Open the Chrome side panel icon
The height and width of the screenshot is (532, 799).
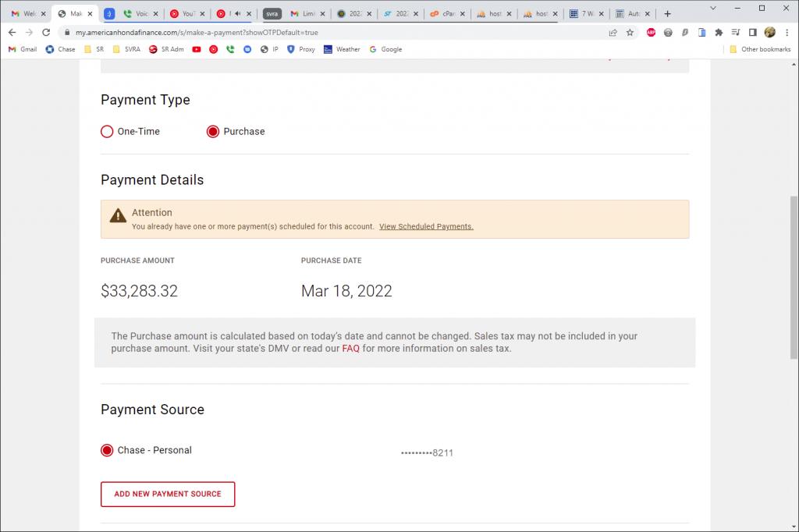(753, 33)
